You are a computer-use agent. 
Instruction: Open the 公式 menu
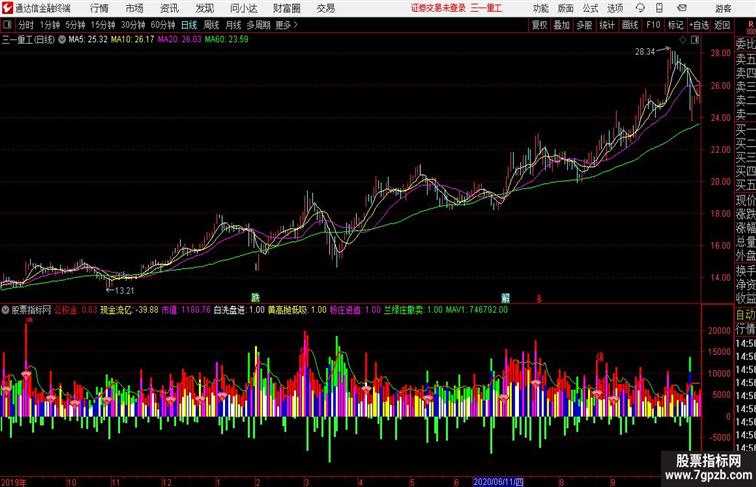590,8
